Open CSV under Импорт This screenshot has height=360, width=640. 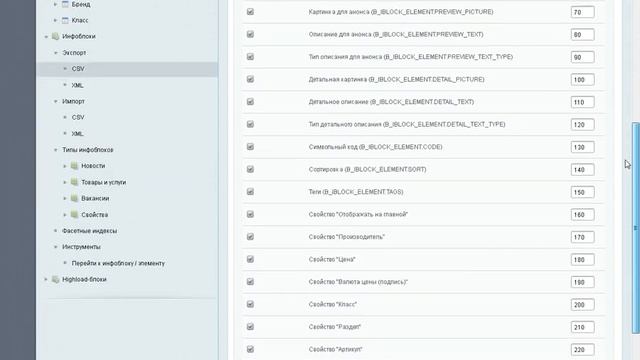tap(78, 118)
